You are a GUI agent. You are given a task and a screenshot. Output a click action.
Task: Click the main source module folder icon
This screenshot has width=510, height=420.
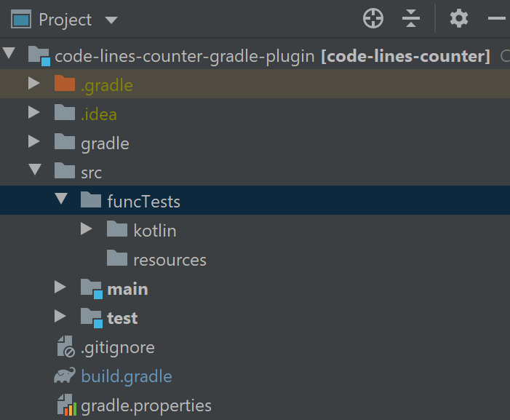tap(92, 289)
